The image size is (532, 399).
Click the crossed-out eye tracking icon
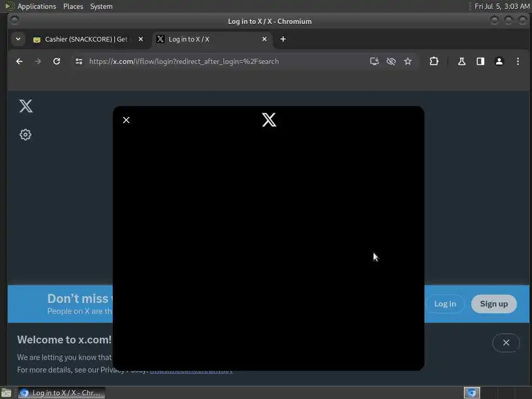coord(391,61)
